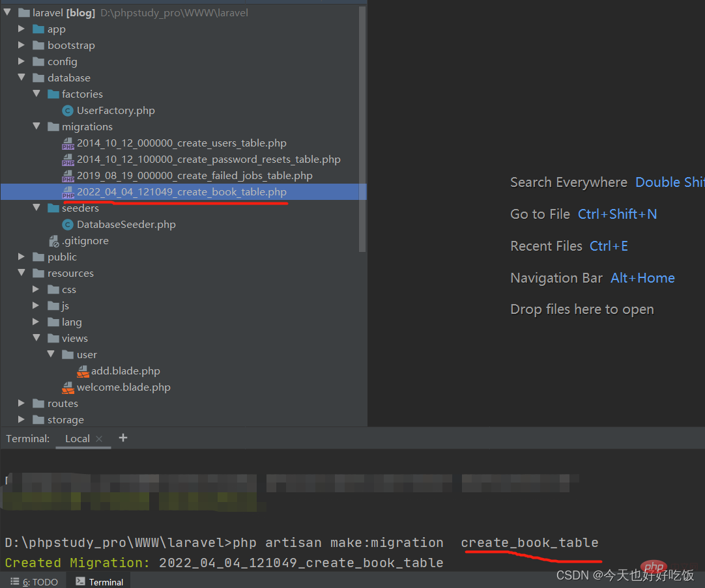
Task: Click 'Recent Files' hint text
Action: pyautogui.click(x=546, y=246)
